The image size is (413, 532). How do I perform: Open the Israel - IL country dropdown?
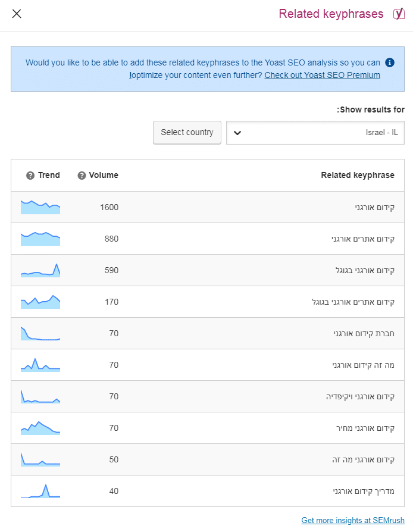tap(315, 133)
